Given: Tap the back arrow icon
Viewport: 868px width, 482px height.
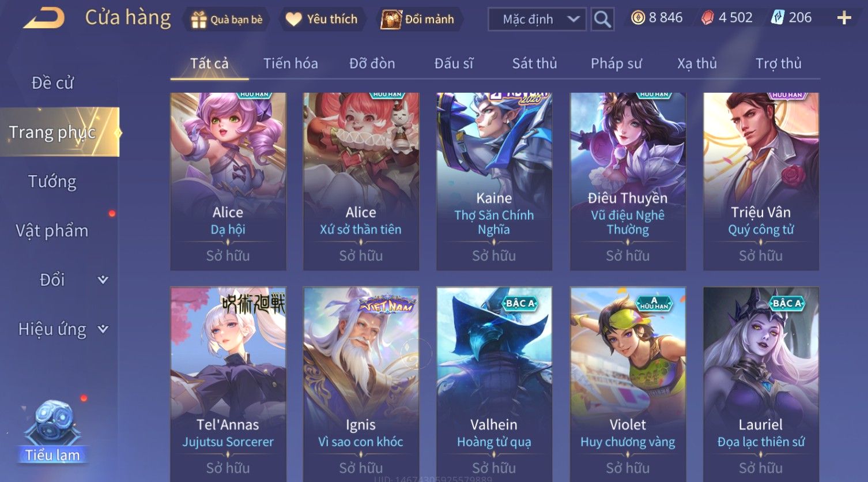Looking at the screenshot, I should 44,18.
